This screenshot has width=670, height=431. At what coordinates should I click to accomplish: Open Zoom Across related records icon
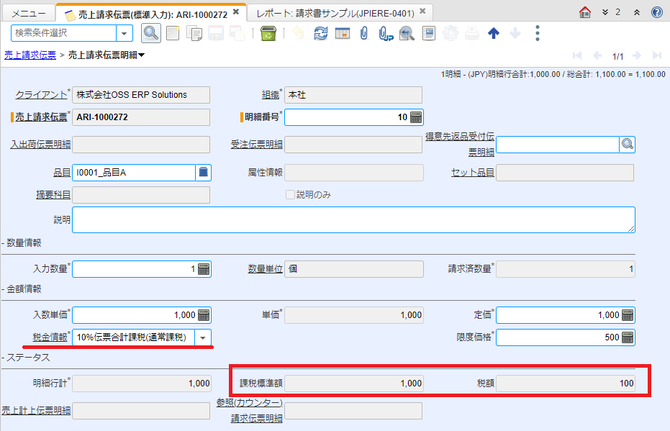pyautogui.click(x=406, y=33)
